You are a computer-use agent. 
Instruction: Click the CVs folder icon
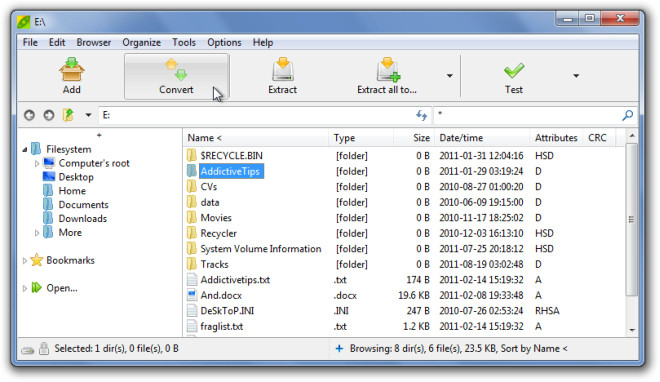click(x=192, y=186)
